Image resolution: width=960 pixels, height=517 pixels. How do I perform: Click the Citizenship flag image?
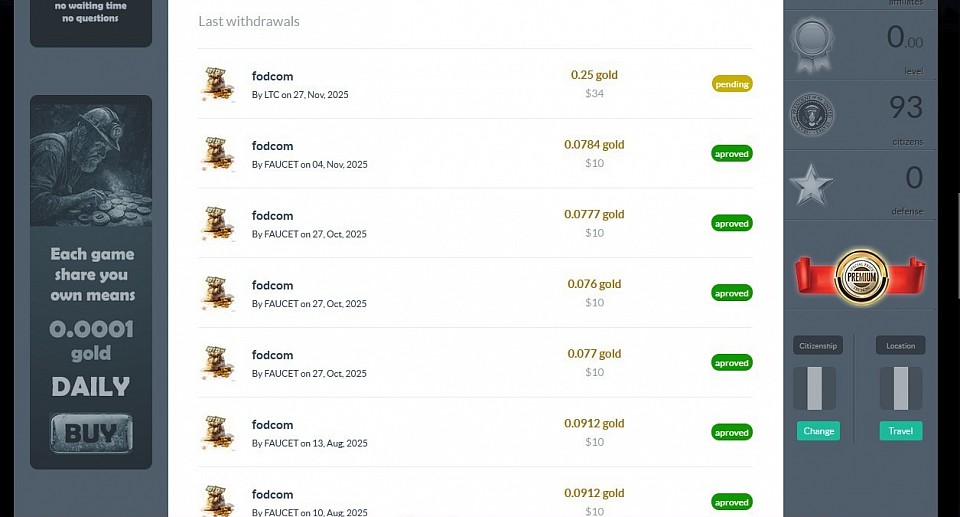click(x=814, y=388)
